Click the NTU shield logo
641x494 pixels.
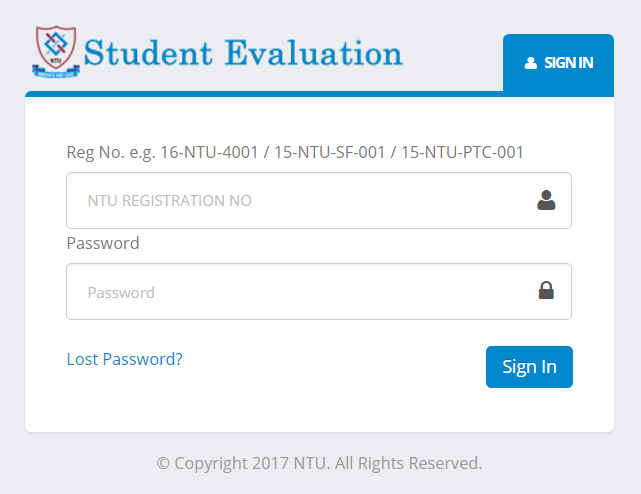point(57,51)
